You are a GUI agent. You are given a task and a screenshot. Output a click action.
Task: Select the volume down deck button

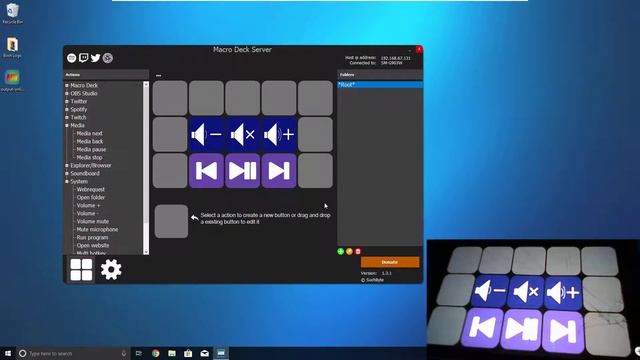pyautogui.click(x=206, y=135)
